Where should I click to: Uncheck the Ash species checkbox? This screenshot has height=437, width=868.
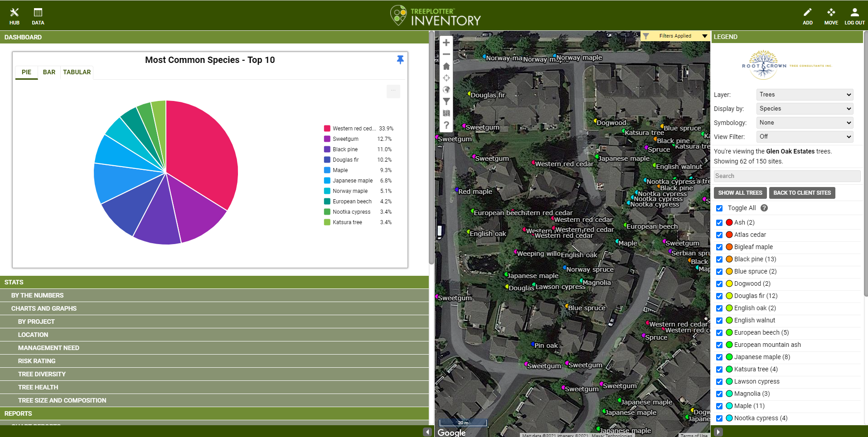(719, 223)
